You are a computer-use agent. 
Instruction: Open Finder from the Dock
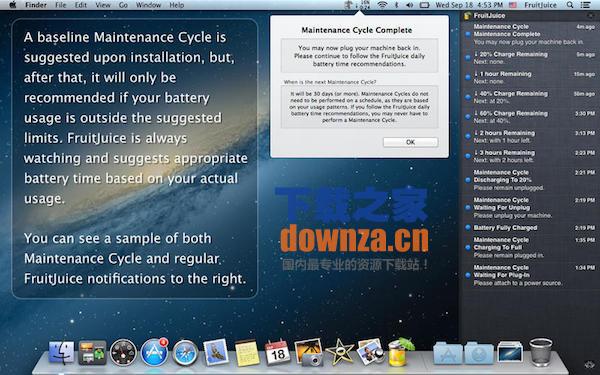[61, 352]
